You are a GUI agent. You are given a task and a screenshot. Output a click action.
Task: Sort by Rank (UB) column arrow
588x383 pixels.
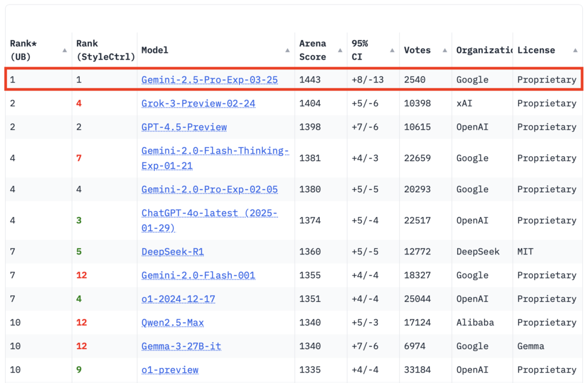64,51
